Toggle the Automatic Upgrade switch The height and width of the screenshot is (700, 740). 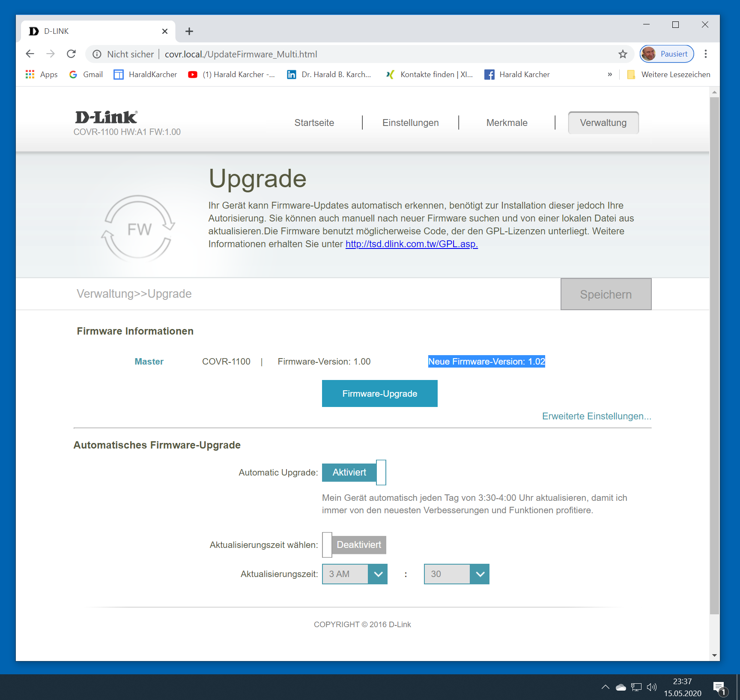(x=354, y=473)
